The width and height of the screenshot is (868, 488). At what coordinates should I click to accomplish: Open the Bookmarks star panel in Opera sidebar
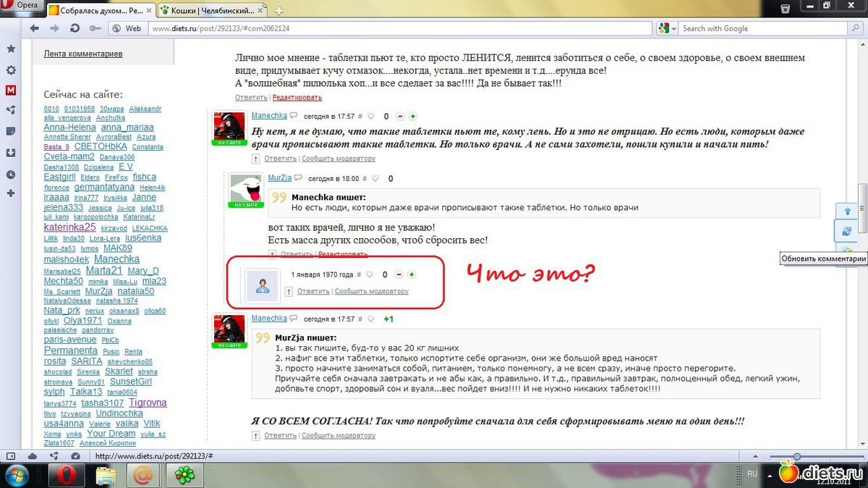11,49
